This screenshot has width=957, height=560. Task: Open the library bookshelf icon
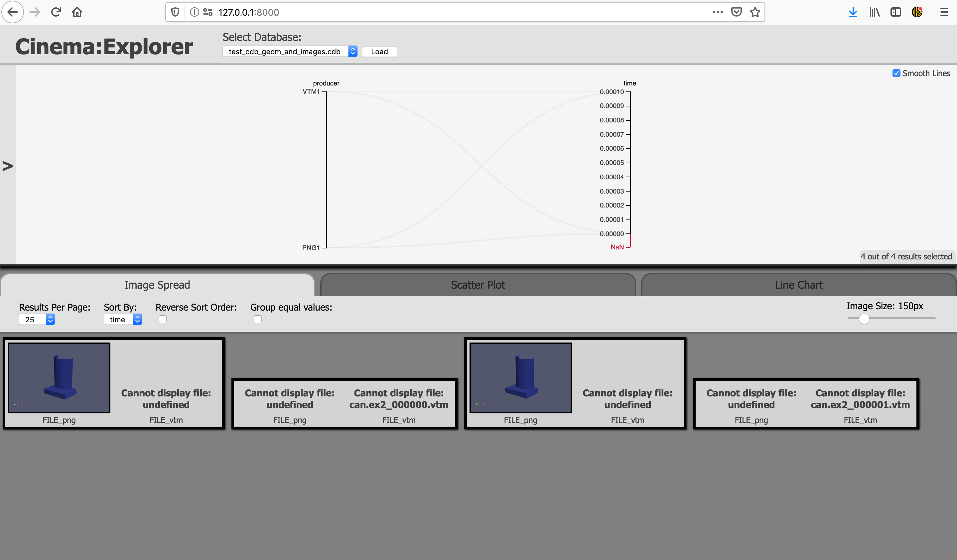[x=874, y=12]
